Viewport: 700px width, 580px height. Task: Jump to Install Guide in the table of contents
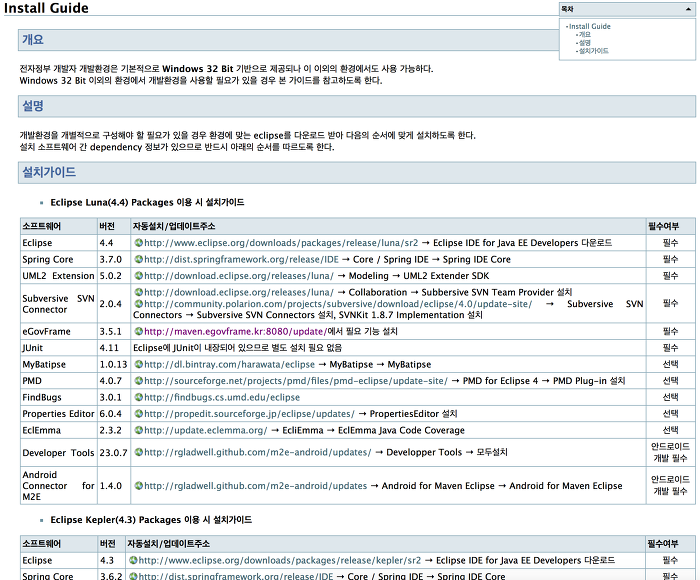(590, 26)
